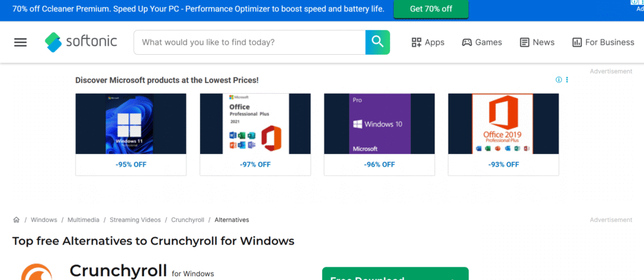
Task: Click the ad info icon
Action: click(x=558, y=80)
